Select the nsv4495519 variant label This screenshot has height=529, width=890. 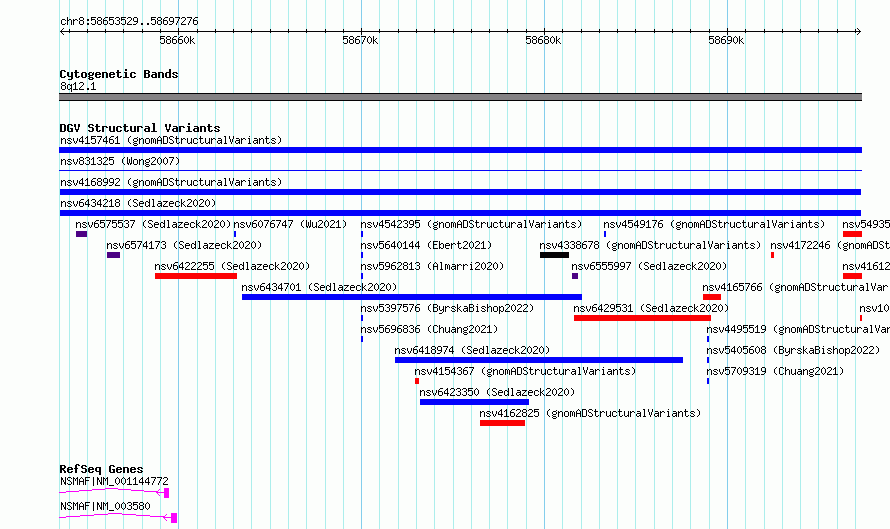(x=798, y=329)
